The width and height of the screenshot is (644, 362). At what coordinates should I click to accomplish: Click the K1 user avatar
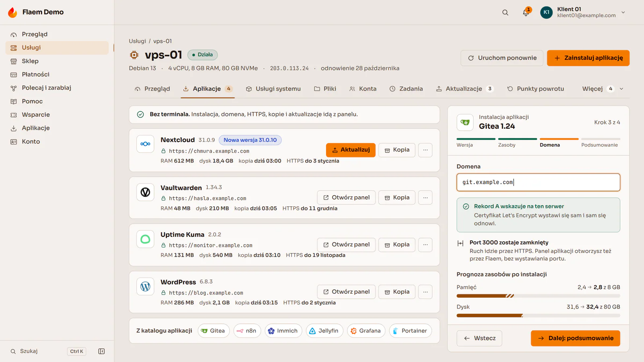546,12
